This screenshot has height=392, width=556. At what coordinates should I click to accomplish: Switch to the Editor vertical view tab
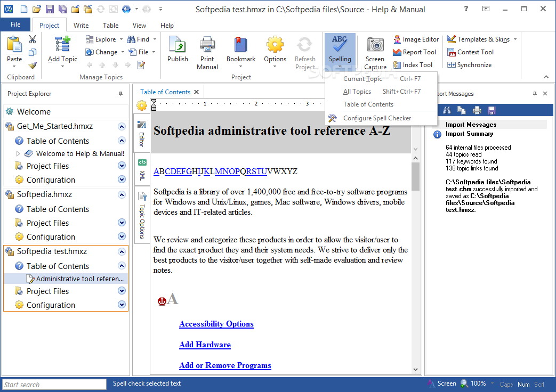(142, 133)
